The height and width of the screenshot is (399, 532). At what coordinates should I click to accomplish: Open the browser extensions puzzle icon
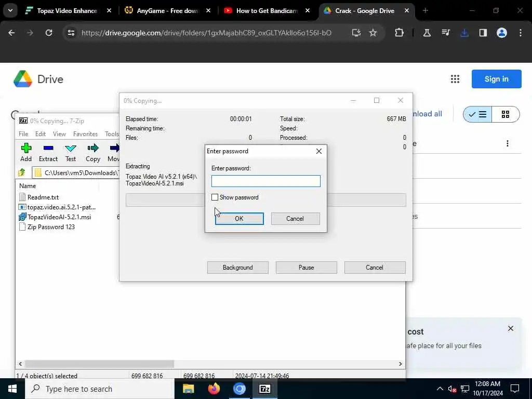(400, 33)
